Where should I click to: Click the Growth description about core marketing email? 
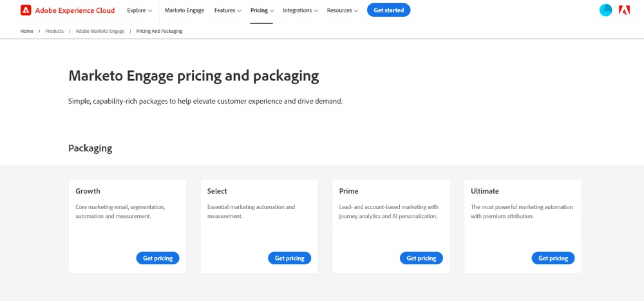(x=120, y=212)
